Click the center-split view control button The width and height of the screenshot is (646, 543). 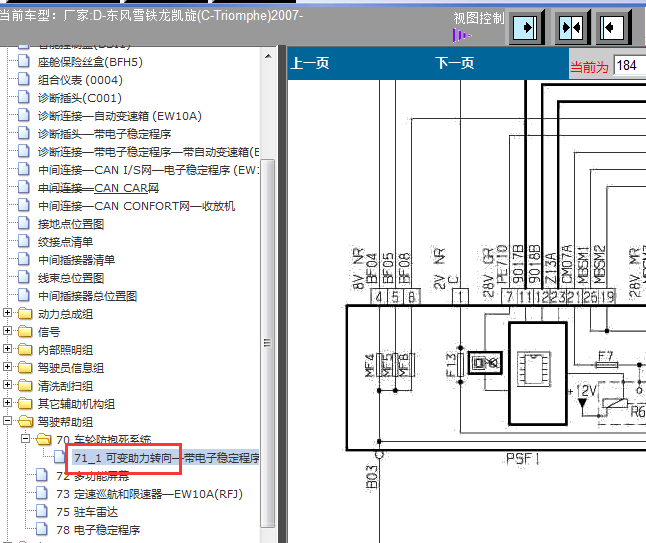(571, 28)
